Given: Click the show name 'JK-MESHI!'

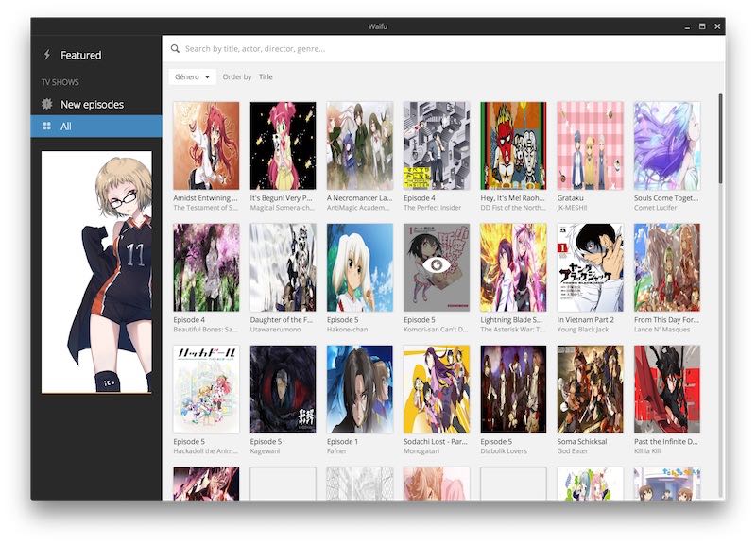Looking at the screenshot, I should point(573,208).
